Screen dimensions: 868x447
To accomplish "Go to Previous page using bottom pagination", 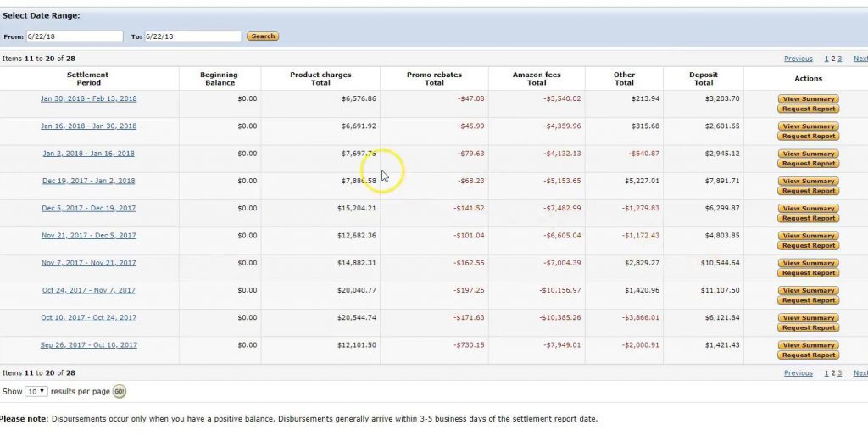I will click(x=798, y=373).
